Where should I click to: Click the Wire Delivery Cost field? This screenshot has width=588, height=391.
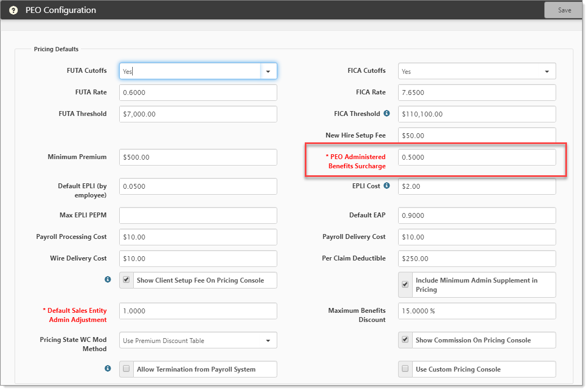(198, 259)
